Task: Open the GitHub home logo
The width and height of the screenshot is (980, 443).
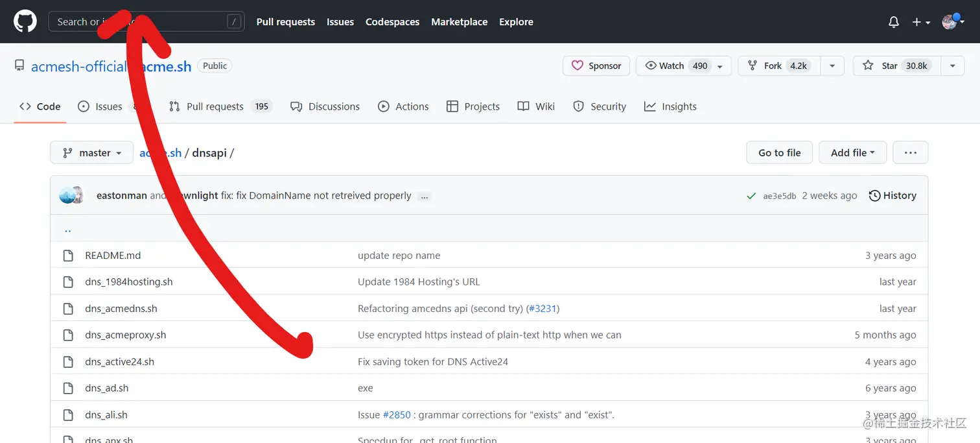Action: click(x=25, y=21)
